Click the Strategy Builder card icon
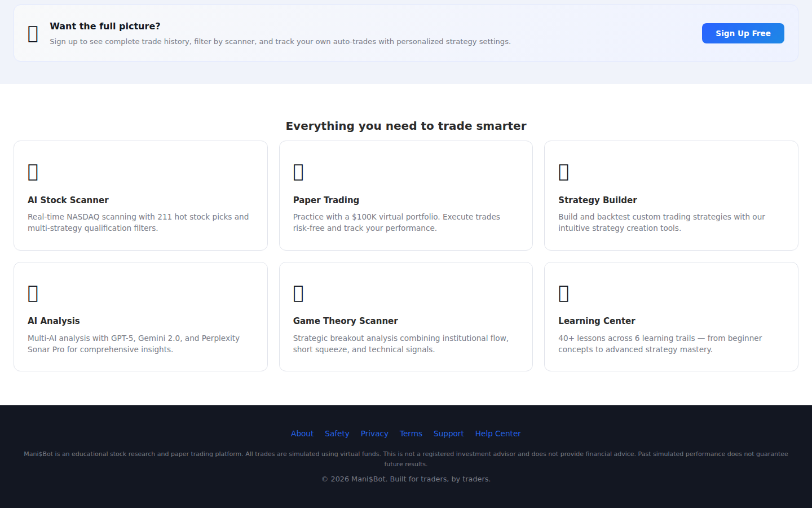812x508 pixels. tap(563, 172)
